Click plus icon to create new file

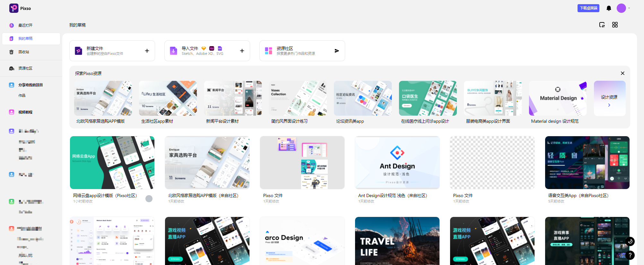click(x=147, y=51)
